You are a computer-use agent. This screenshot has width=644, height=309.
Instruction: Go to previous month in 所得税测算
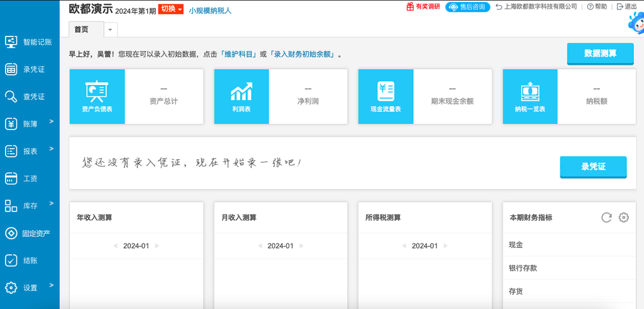pyautogui.click(x=404, y=245)
